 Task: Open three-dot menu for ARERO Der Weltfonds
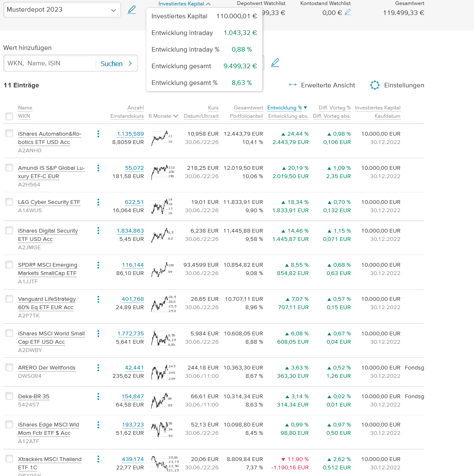(98, 368)
